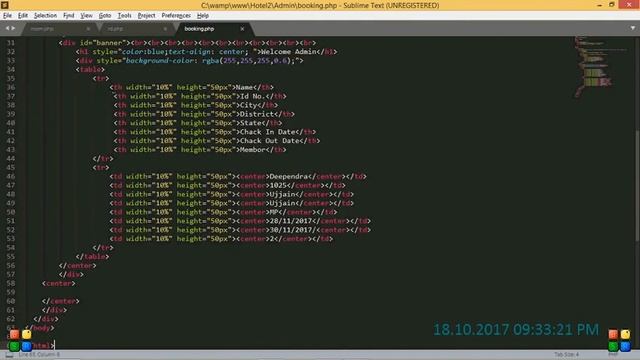Click 'Ujjain' on line 48
Viewport: 640px width, 360px height.
pos(282,194)
